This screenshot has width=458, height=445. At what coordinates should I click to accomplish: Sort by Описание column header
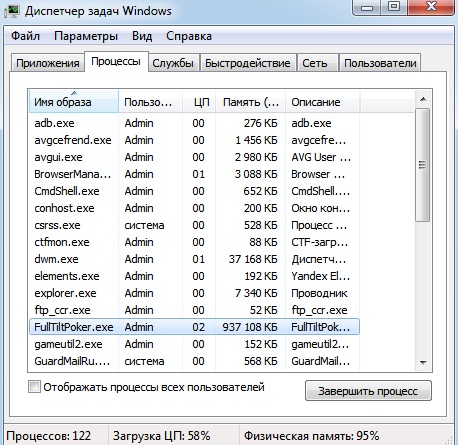322,102
